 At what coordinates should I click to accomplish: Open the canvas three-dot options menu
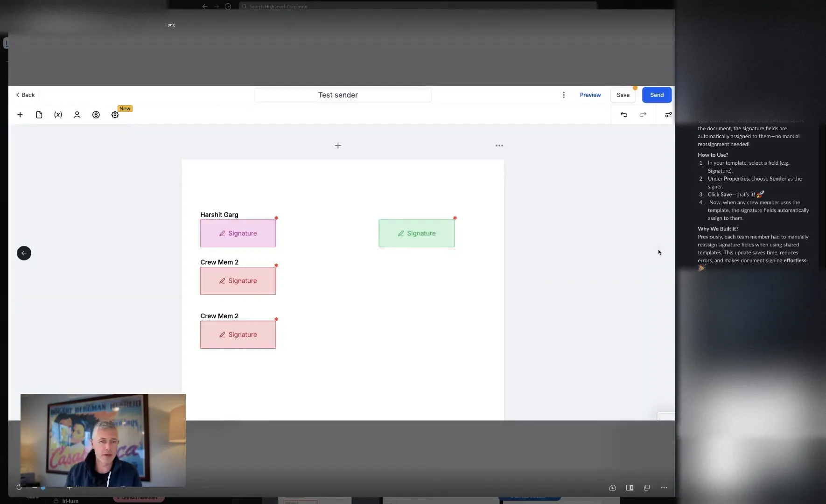[499, 146]
